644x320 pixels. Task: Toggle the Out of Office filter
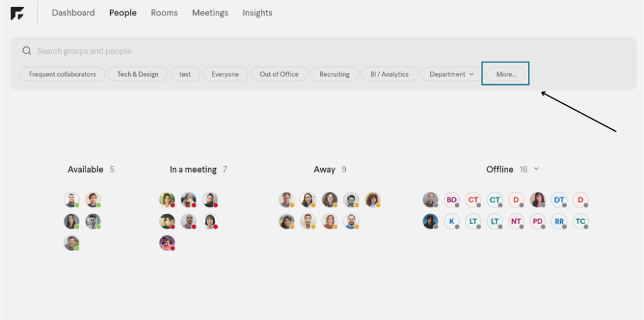279,74
